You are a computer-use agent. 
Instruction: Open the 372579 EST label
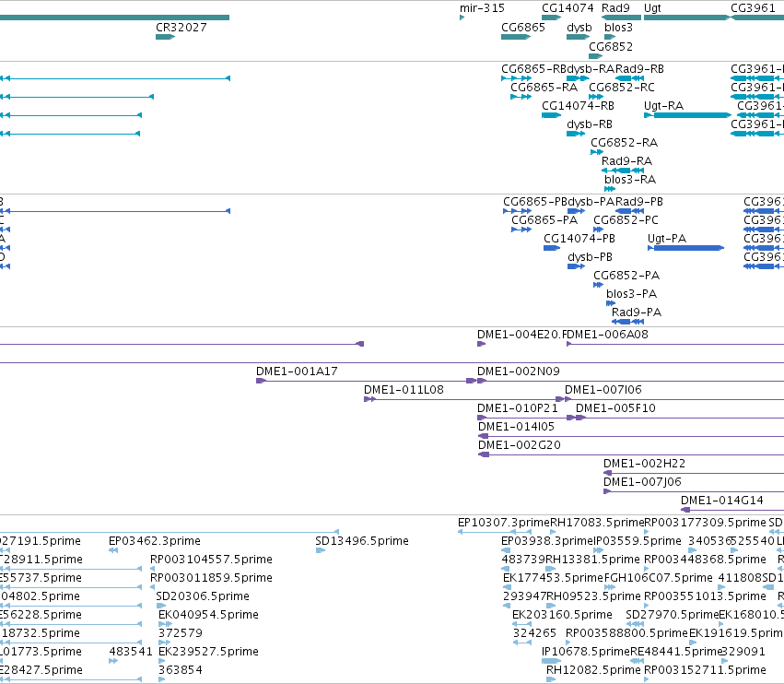click(180, 633)
